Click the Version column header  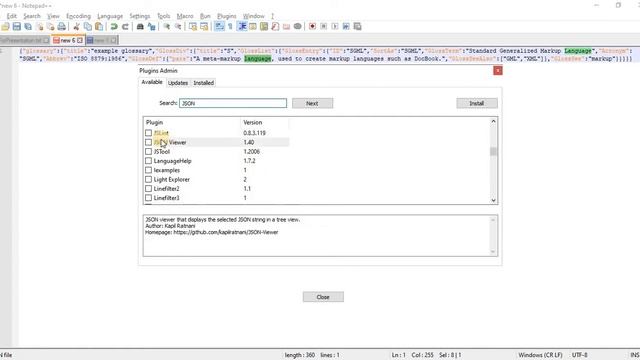click(264, 122)
